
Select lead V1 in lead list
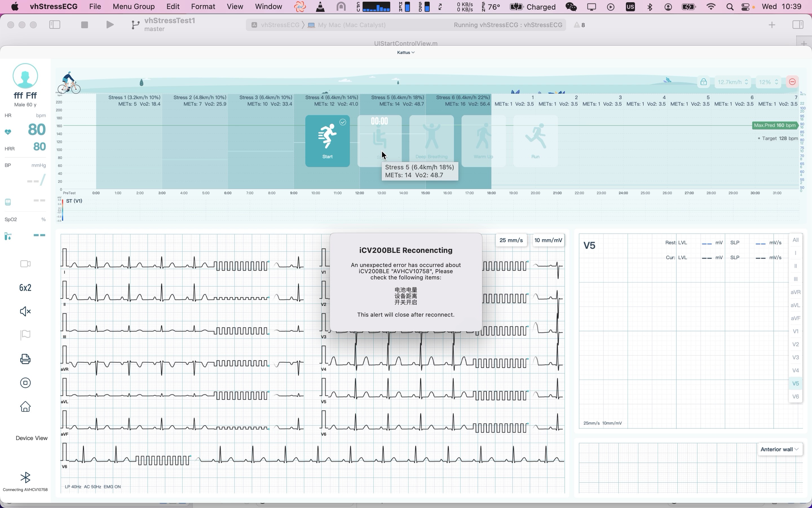point(796,331)
